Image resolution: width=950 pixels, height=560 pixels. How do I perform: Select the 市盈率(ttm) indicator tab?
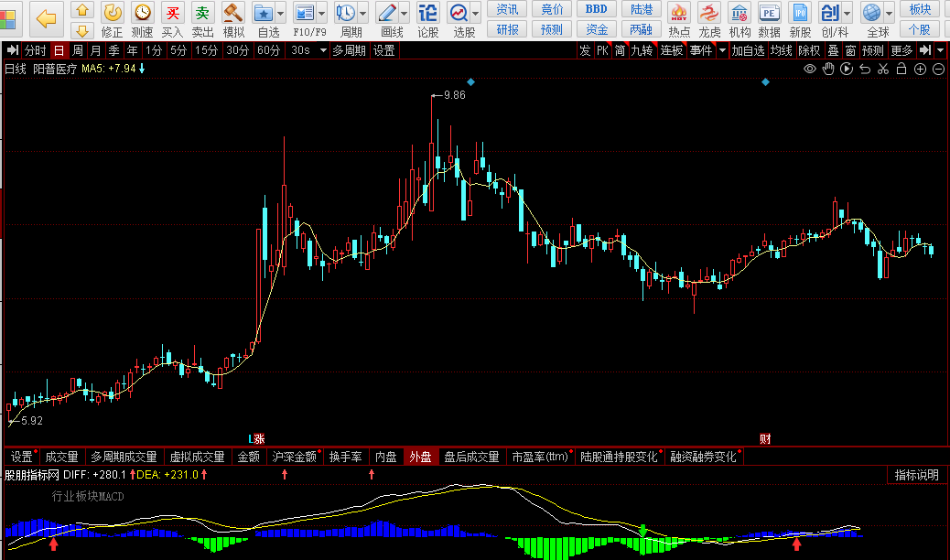pos(540,457)
